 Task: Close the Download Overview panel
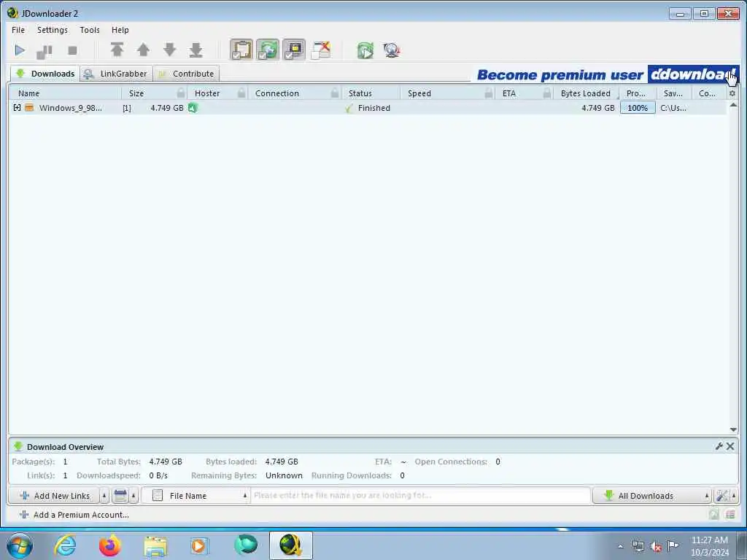click(729, 446)
